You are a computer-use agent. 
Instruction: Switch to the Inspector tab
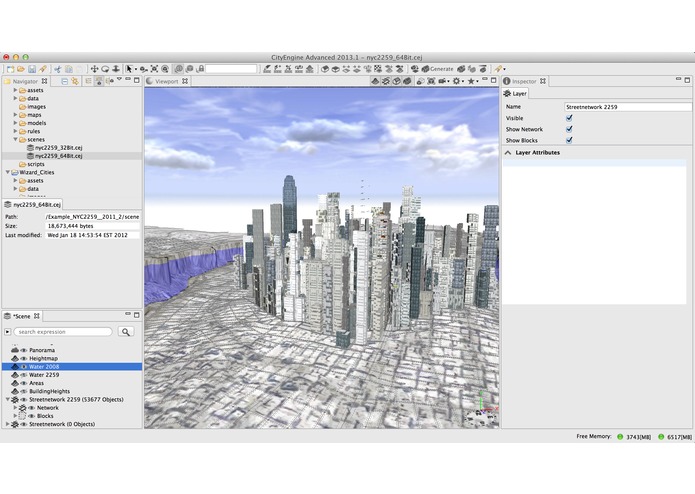[x=524, y=81]
